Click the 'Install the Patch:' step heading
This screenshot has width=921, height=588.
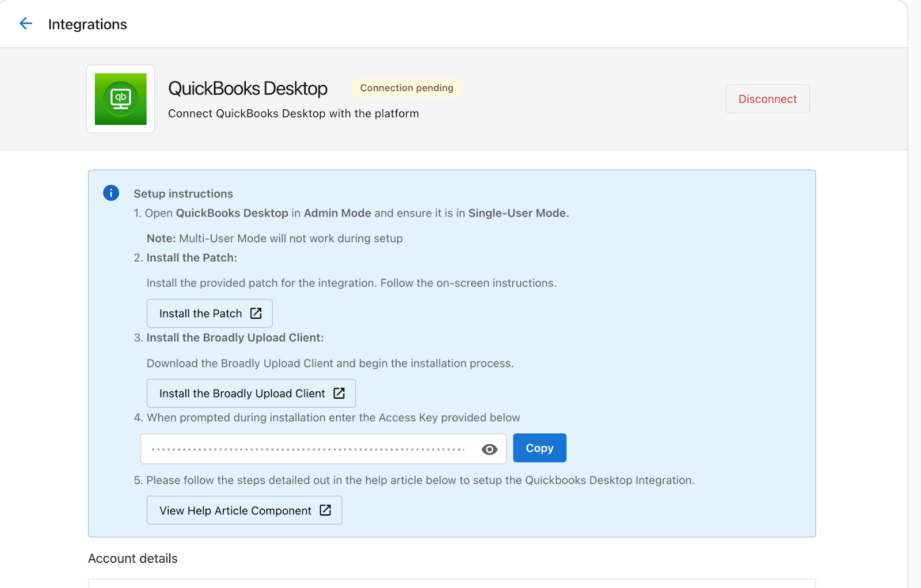[x=192, y=258]
